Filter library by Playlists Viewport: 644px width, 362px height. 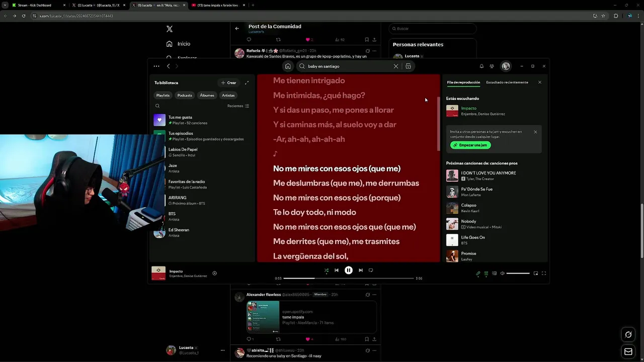click(163, 95)
